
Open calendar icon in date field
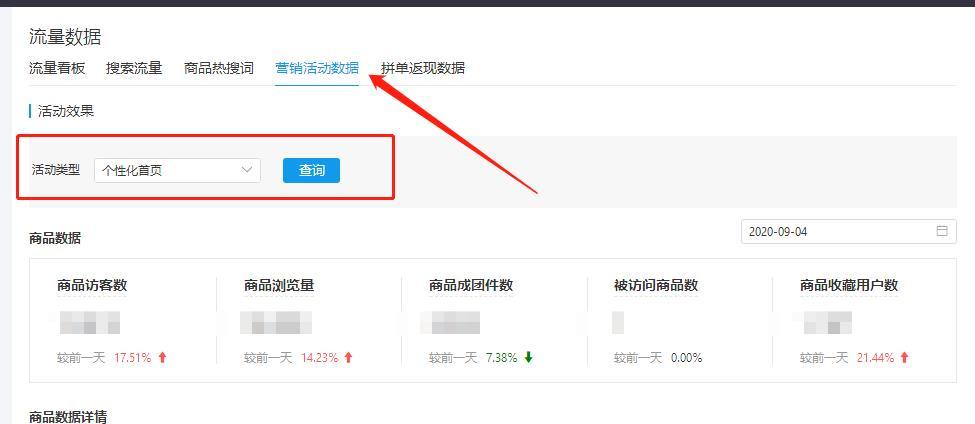pos(942,231)
